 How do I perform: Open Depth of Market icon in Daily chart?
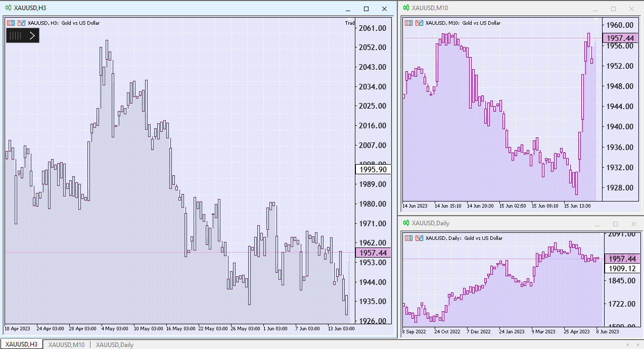coord(408,238)
